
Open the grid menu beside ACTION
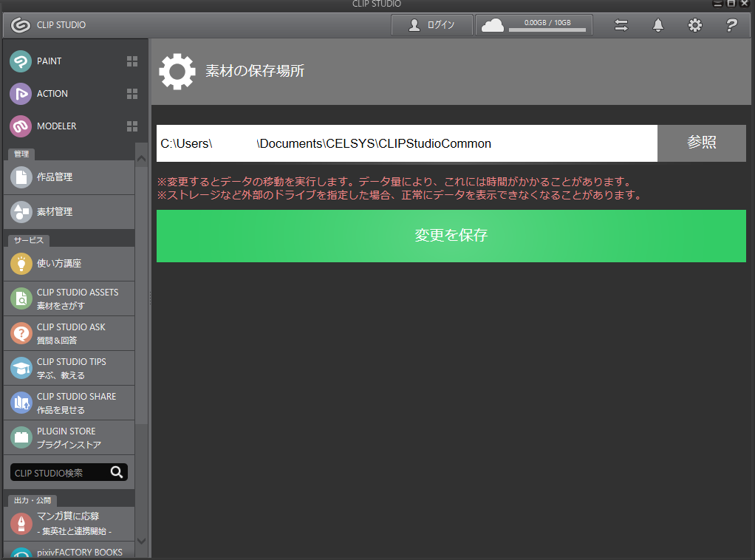132,94
